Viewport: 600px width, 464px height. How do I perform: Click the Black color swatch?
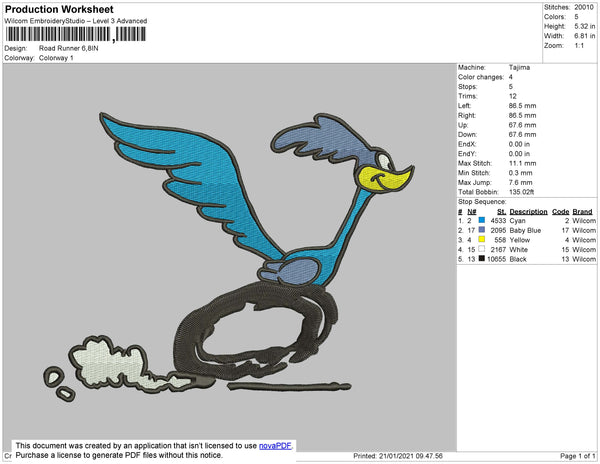click(x=482, y=259)
